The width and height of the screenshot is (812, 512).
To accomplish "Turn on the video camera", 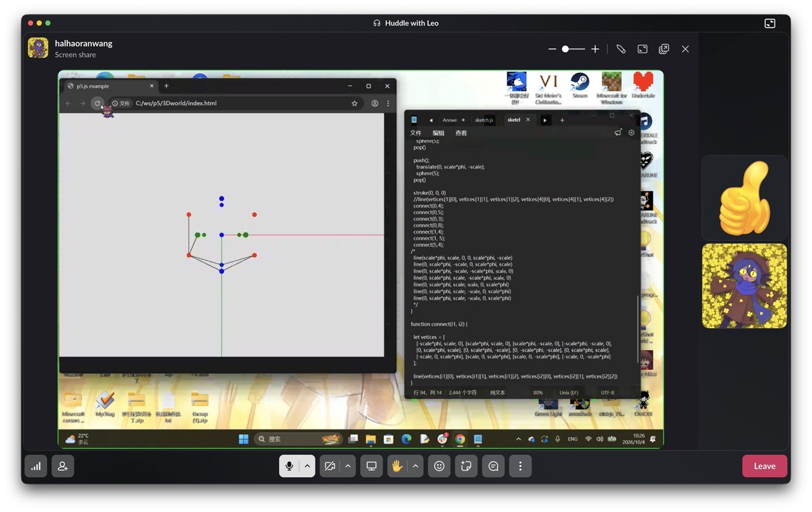I will (x=330, y=466).
